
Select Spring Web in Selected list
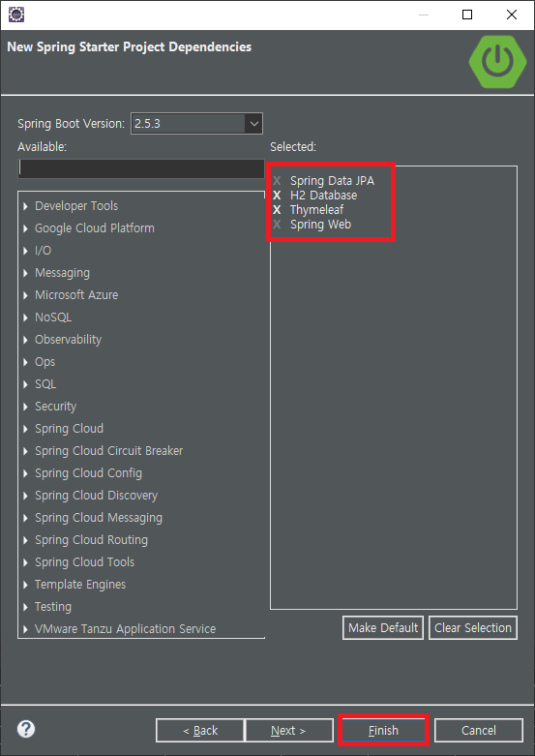click(320, 225)
